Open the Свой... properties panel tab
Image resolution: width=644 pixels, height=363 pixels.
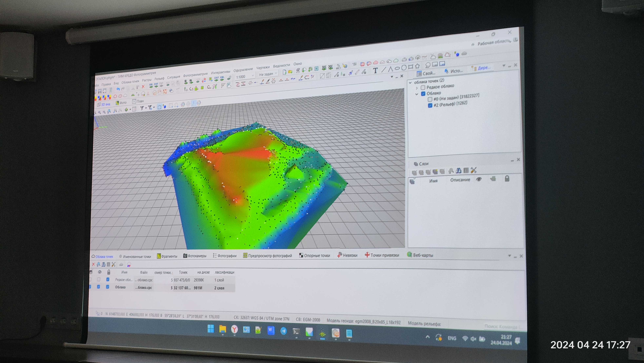426,73
